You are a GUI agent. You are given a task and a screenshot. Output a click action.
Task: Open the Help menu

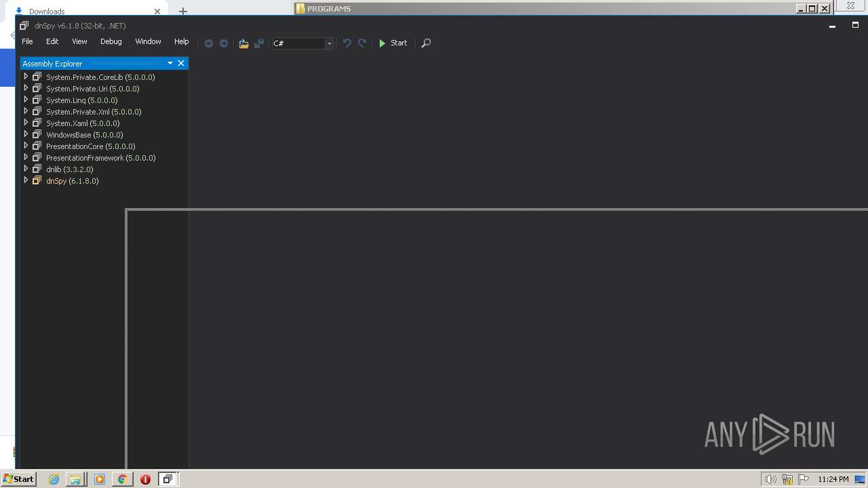point(181,41)
